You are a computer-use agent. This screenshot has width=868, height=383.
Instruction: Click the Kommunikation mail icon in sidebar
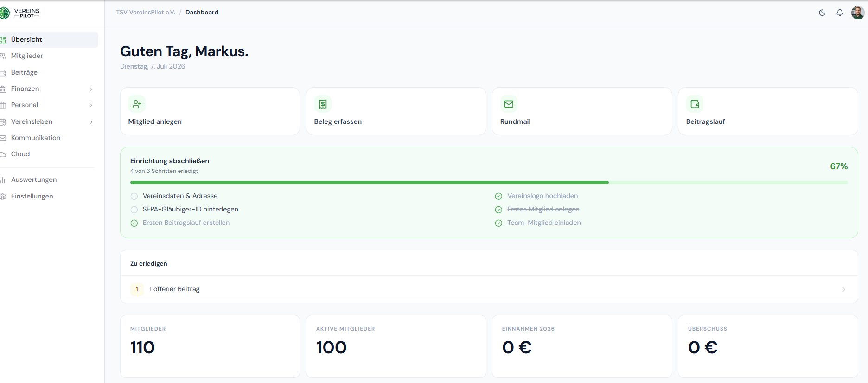(x=3, y=138)
